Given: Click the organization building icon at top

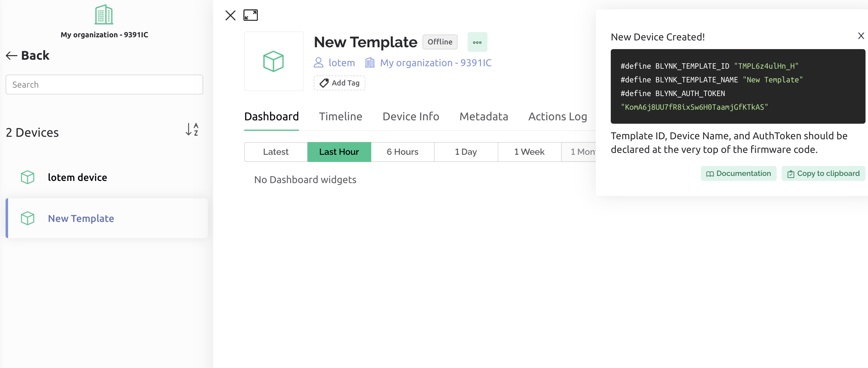Looking at the screenshot, I should (x=104, y=15).
